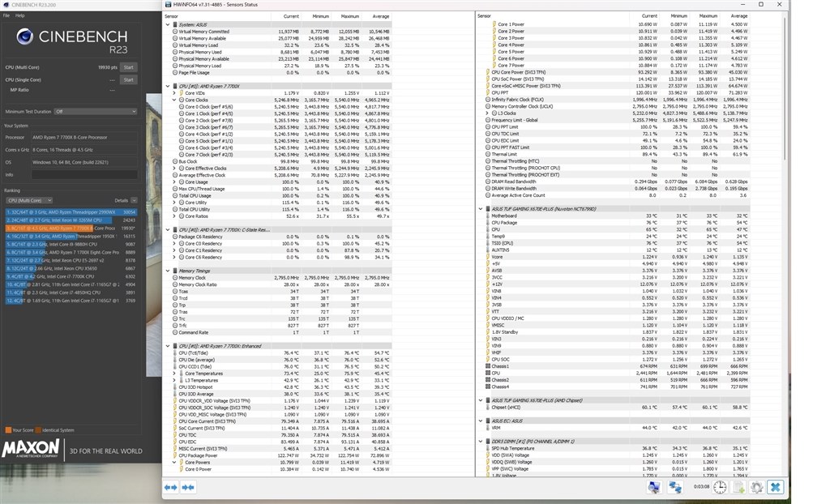The width and height of the screenshot is (830, 504).
Task: Collapse the CPU [#0]: AMD Ryzen 7 7700X group
Action: 168,86
